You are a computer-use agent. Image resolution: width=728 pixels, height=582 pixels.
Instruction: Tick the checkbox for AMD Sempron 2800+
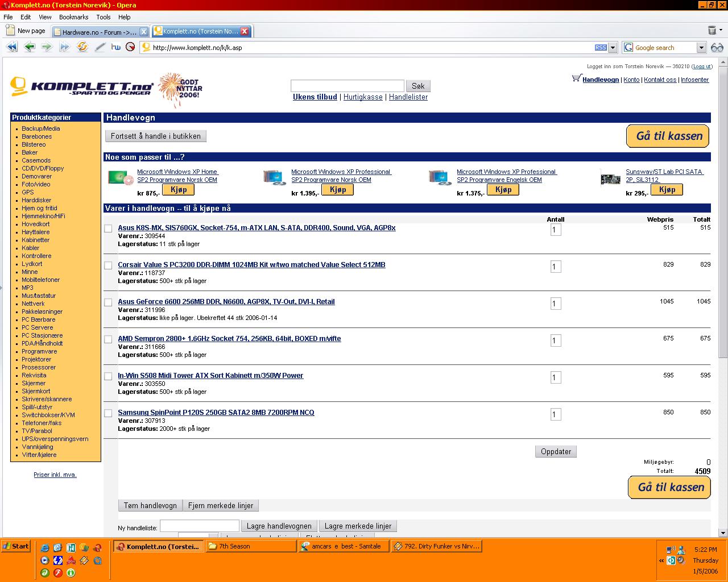tap(108, 339)
